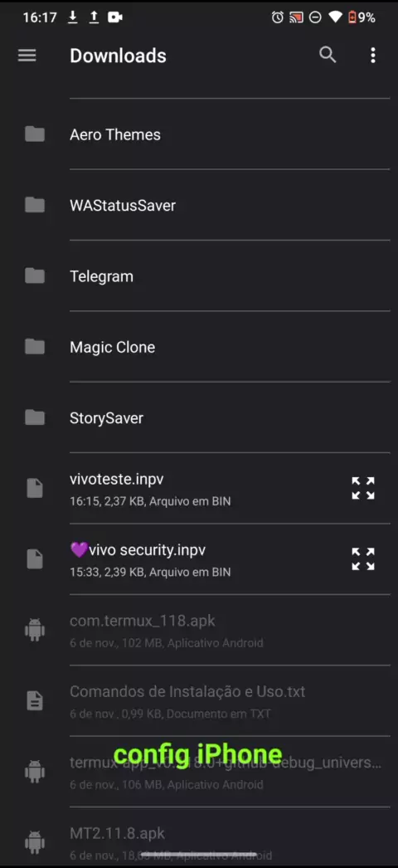
Task: Tap the search magnifier icon
Action: coord(328,55)
